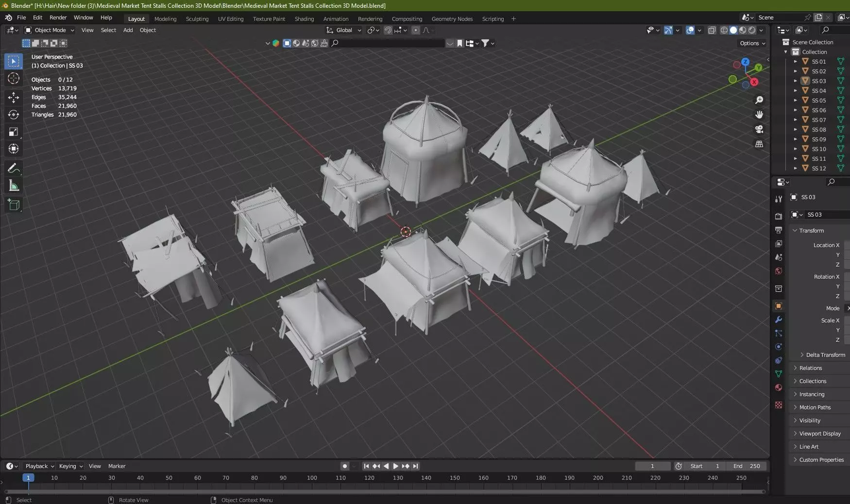Screen dimensions: 850x504
Task: Jump to the timeline end
Action: (x=415, y=466)
